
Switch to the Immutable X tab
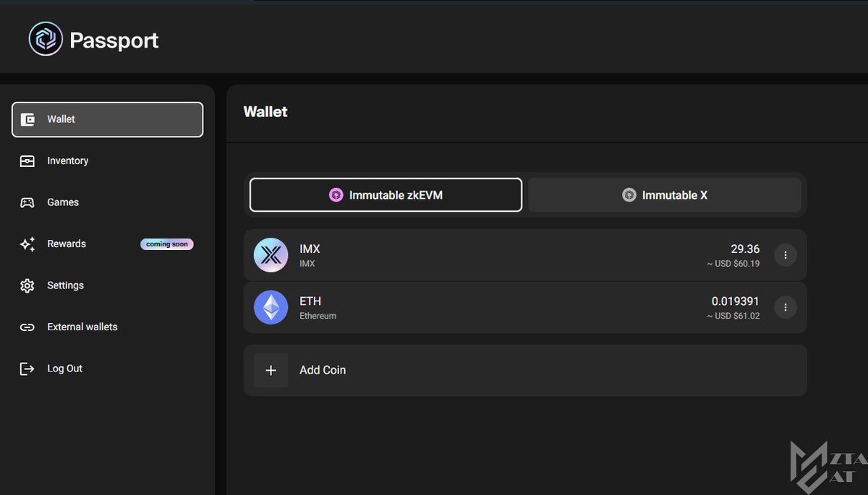[x=665, y=195]
